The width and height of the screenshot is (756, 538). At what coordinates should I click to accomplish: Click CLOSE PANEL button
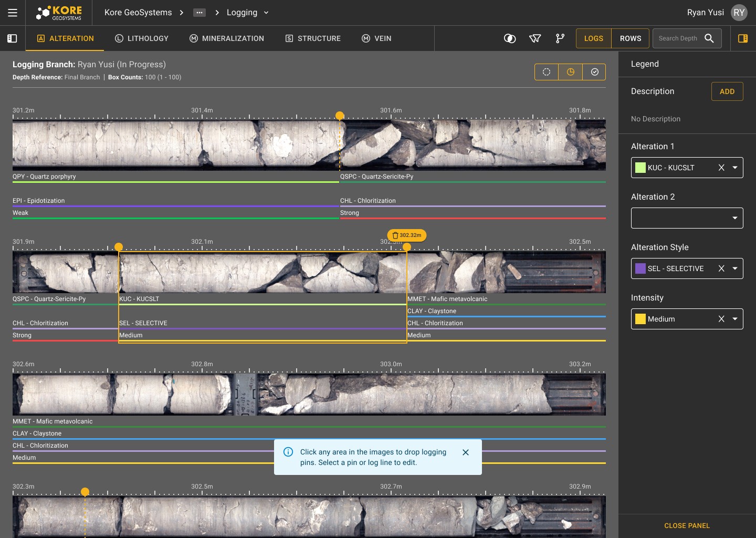point(687,525)
